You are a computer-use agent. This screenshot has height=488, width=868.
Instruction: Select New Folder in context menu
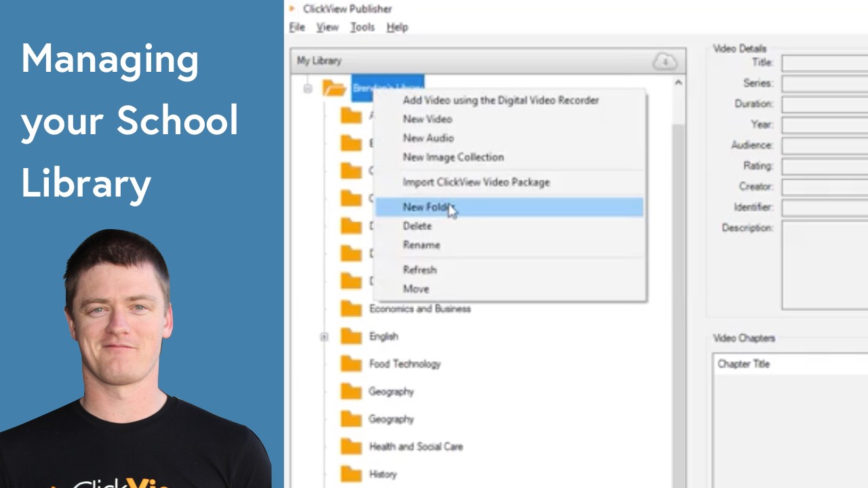pos(509,207)
